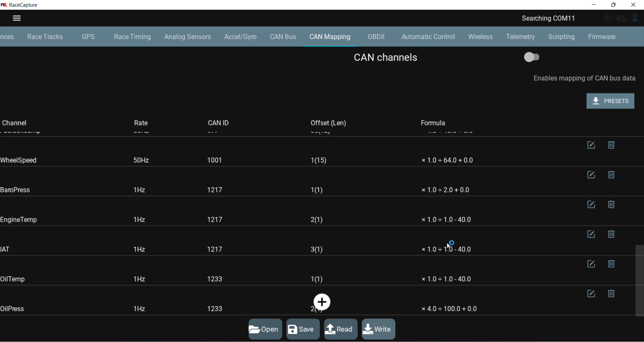Click the OilTemp CAN ID 1233

click(x=215, y=279)
